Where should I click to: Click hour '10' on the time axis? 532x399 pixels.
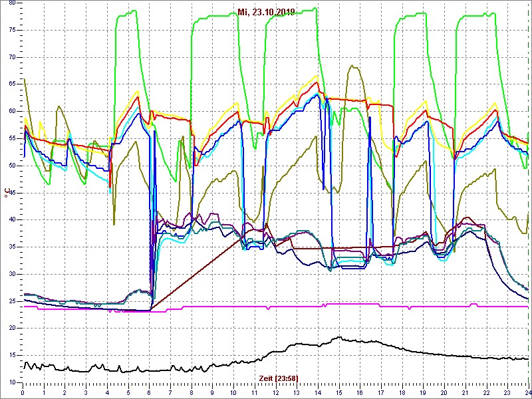click(233, 393)
